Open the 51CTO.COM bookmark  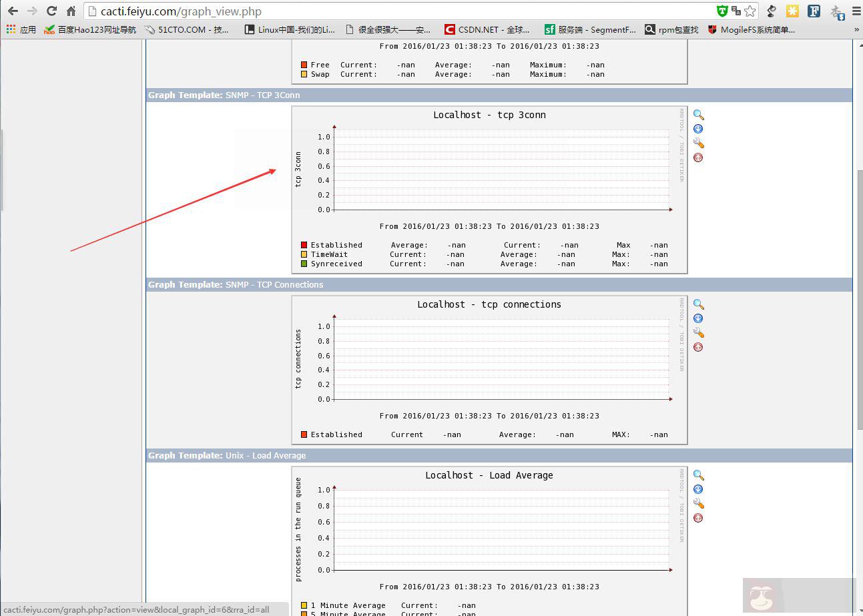tap(187, 30)
